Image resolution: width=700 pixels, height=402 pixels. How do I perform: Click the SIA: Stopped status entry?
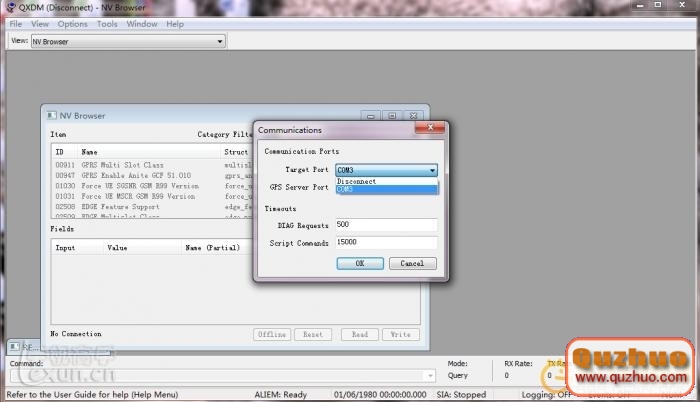point(461,395)
